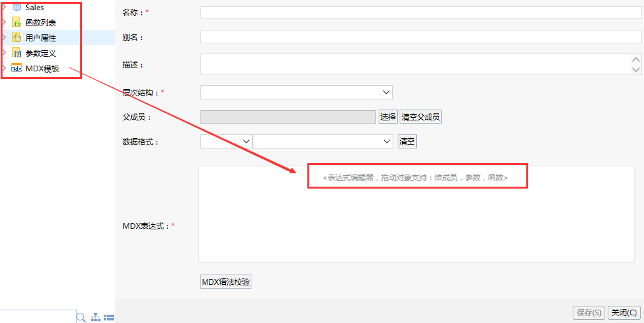Click the 描述 scroll up arrow
The width and height of the screenshot is (644, 323).
click(x=636, y=60)
